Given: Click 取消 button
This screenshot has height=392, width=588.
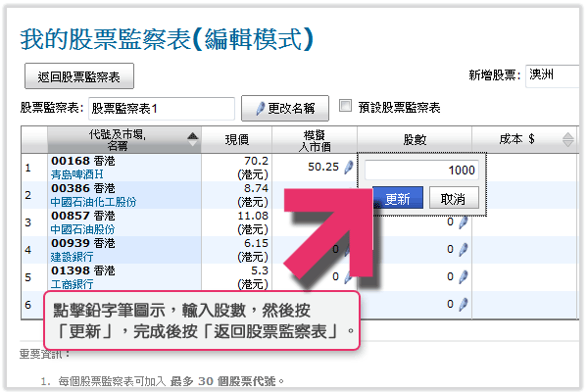Looking at the screenshot, I should point(454,198).
